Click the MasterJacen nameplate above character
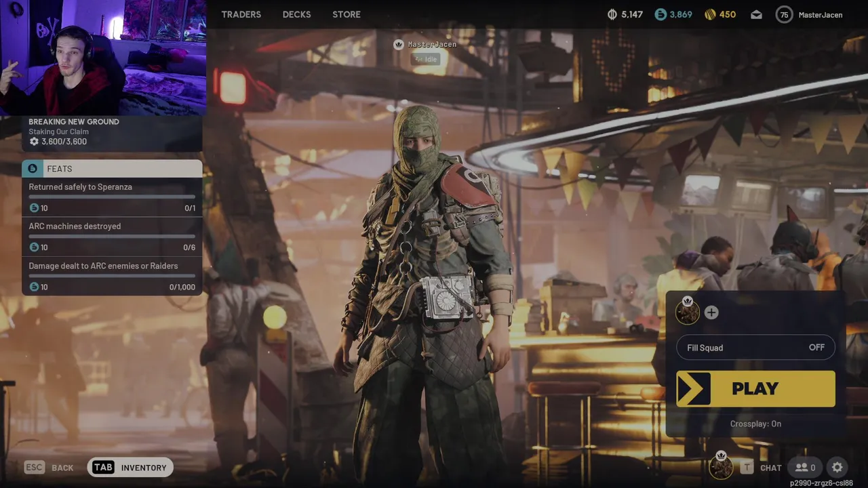The height and width of the screenshot is (488, 868). [426, 44]
